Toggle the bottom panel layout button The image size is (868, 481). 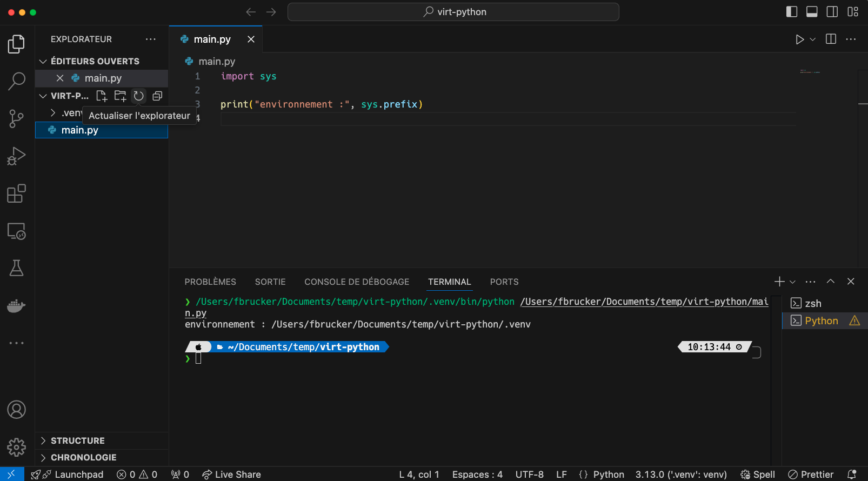[x=812, y=12]
